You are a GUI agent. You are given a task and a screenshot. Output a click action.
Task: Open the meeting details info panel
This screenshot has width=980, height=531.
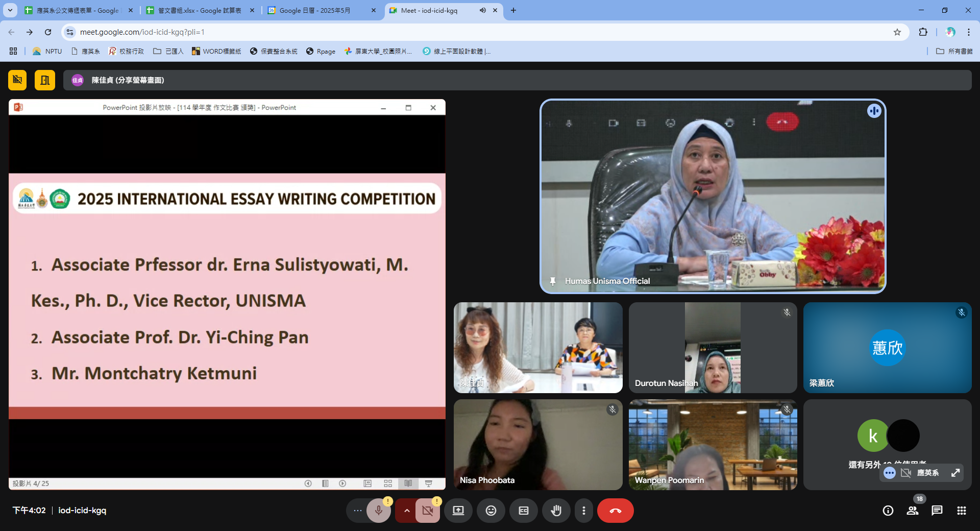[888, 511]
